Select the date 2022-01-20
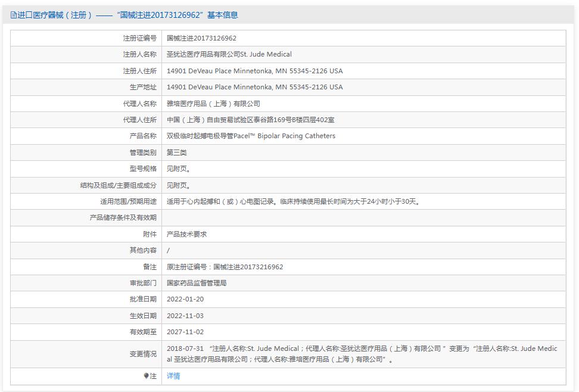579x392 pixels. (185, 299)
